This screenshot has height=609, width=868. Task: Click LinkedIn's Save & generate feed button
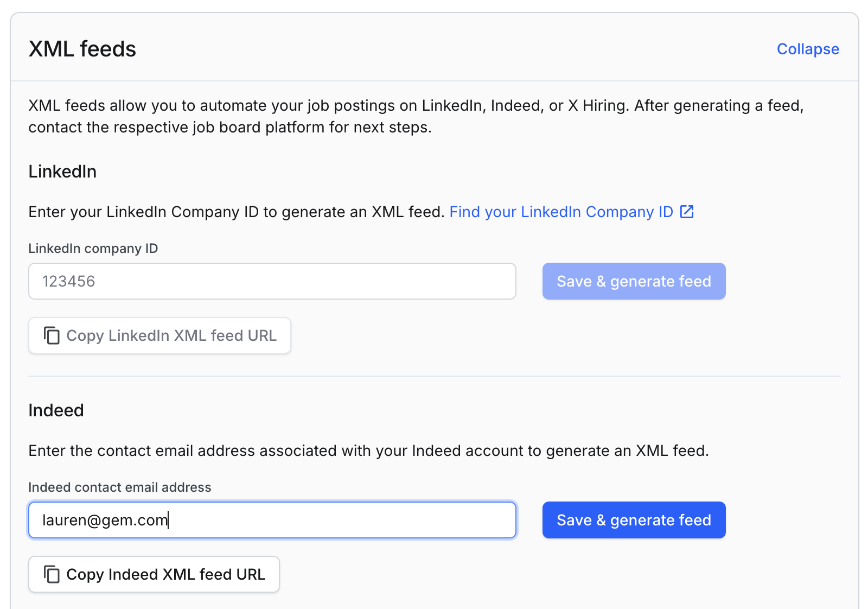(x=634, y=281)
